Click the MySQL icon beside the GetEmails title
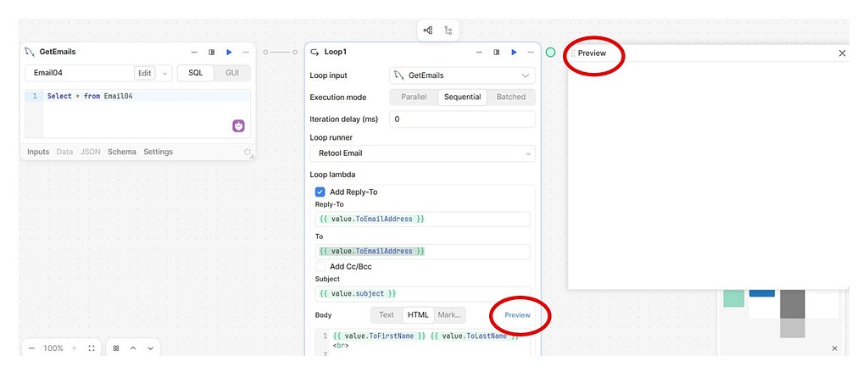The height and width of the screenshot is (378, 868). 30,52
